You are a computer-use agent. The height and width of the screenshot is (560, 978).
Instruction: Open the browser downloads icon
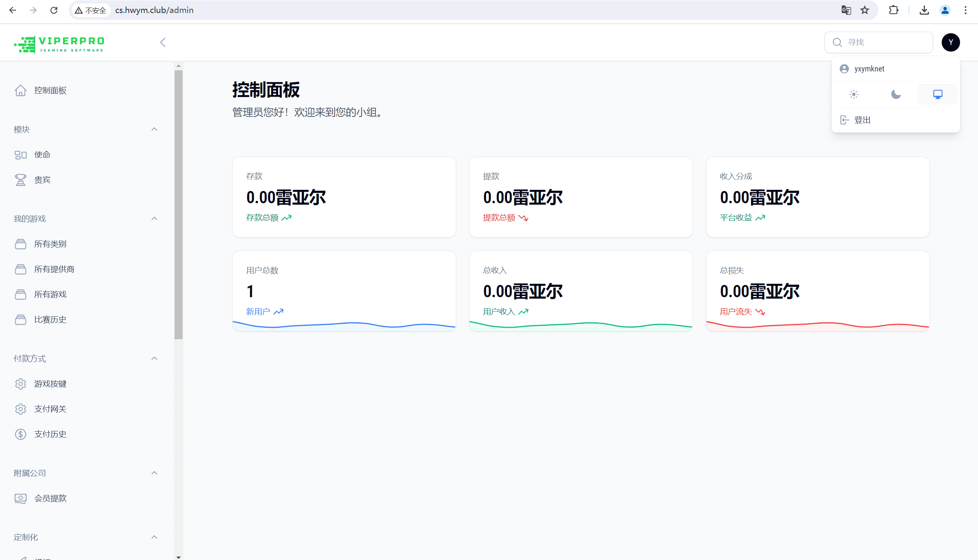tap(924, 10)
